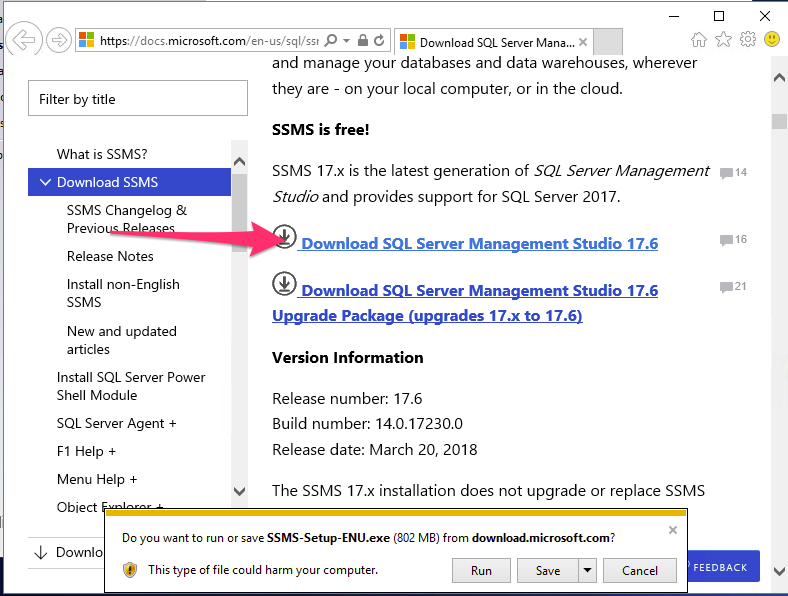Viewport: 788px width, 596px height.
Task: Click the page vertical scrollbar thumb
Action: [779, 121]
